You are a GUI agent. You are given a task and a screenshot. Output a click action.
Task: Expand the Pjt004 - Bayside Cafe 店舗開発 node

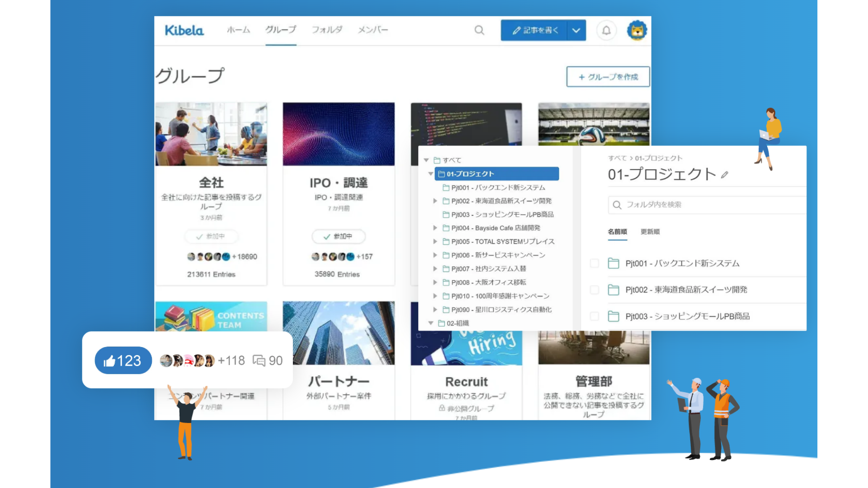(x=434, y=228)
